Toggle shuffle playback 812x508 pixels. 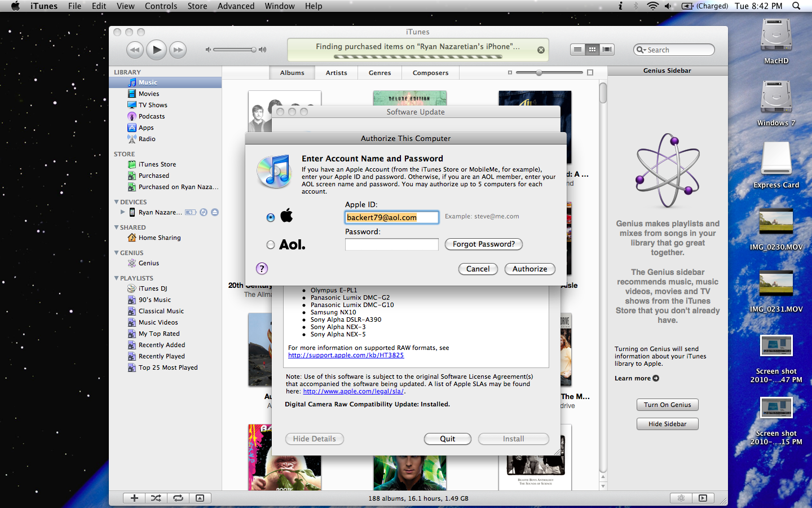(156, 498)
